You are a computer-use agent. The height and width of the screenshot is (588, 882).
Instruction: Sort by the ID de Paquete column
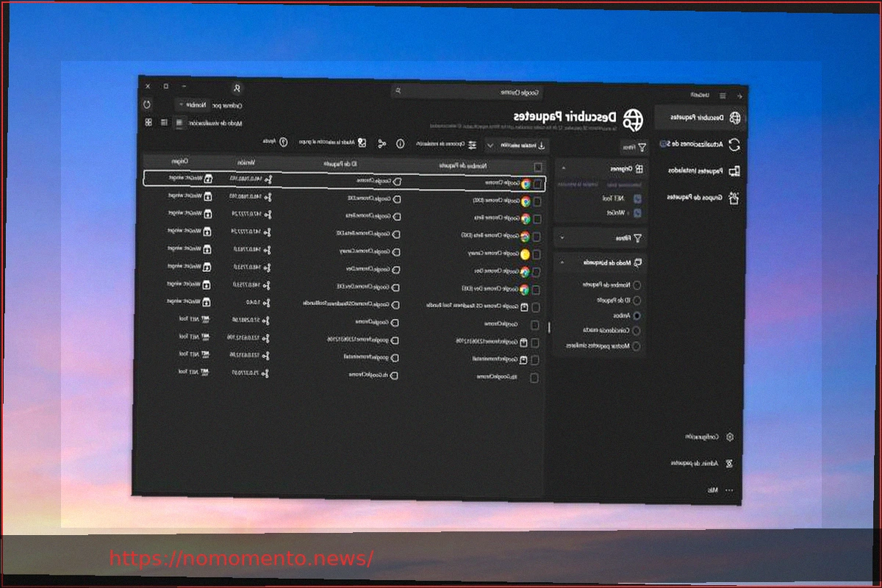point(339,164)
